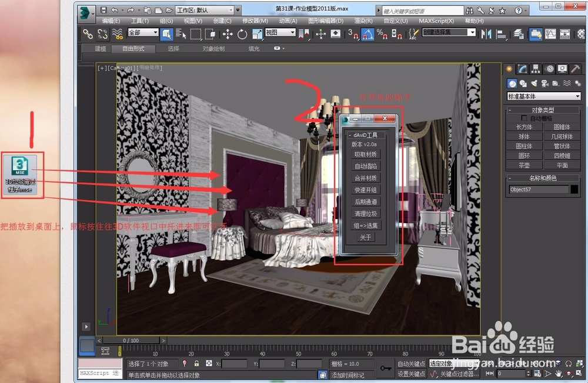Open Select by Name list tool
588x383 pixels.
coord(181,34)
